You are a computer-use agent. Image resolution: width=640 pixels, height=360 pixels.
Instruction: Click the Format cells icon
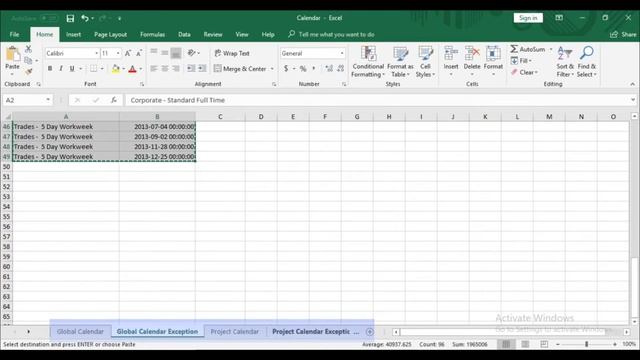click(493, 53)
